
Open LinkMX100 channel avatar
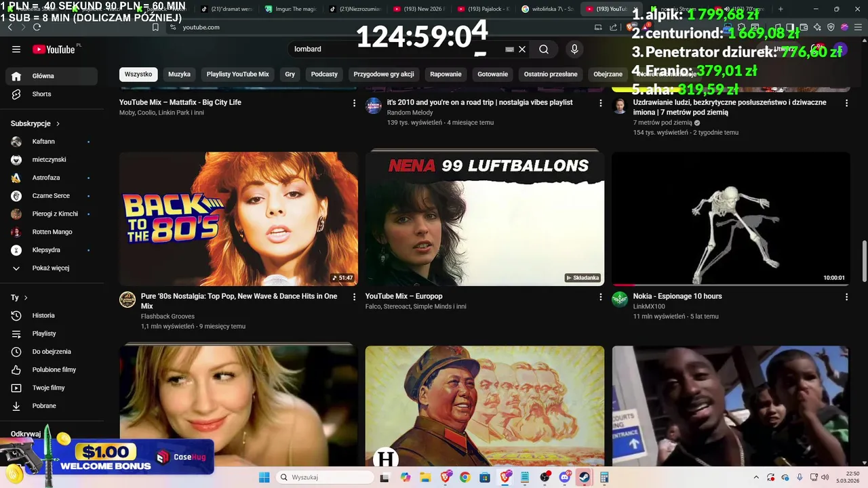[620, 300]
